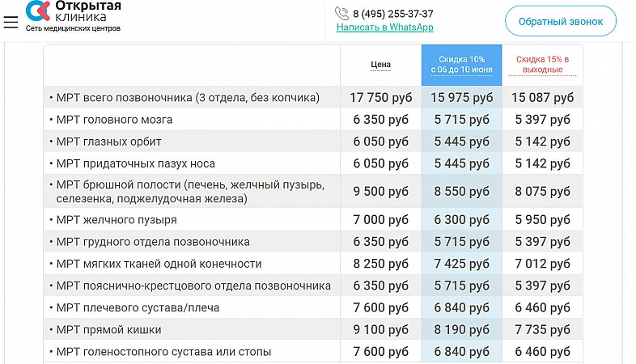Click the МРТ желчного пузыря entry
This screenshot has height=364, width=636.
[x=117, y=220]
